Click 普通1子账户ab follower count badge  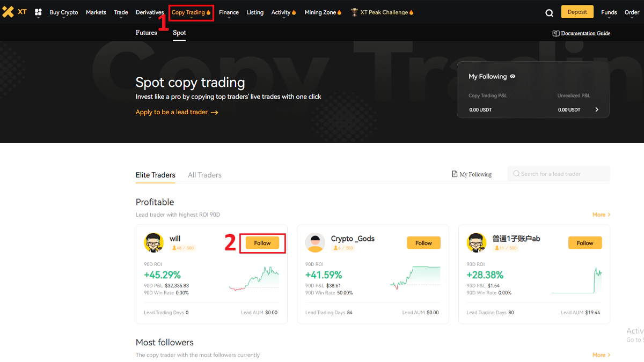click(x=506, y=248)
